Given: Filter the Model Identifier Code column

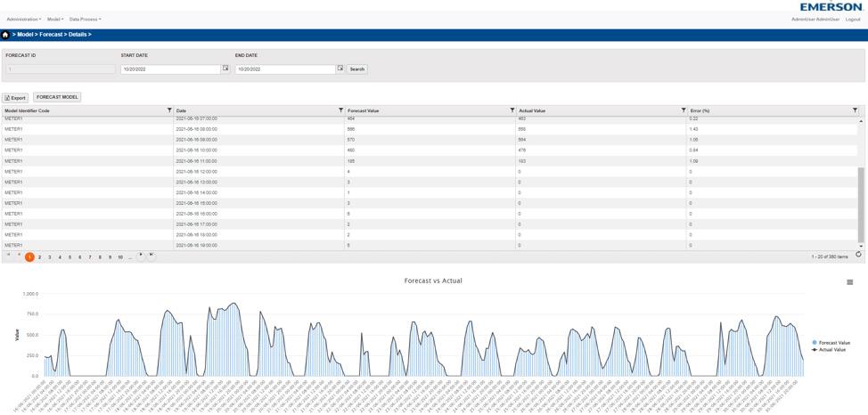Looking at the screenshot, I should [169, 110].
